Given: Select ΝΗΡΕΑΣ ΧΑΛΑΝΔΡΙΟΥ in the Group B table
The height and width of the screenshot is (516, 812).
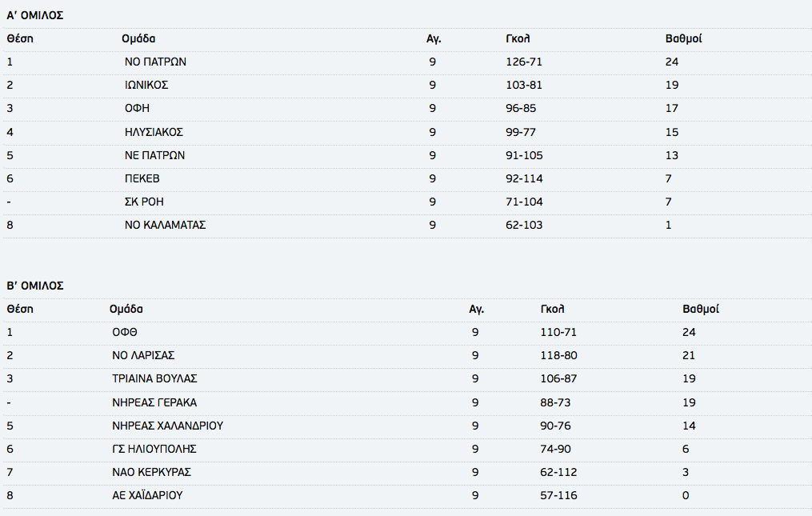Looking at the screenshot, I should (168, 426).
